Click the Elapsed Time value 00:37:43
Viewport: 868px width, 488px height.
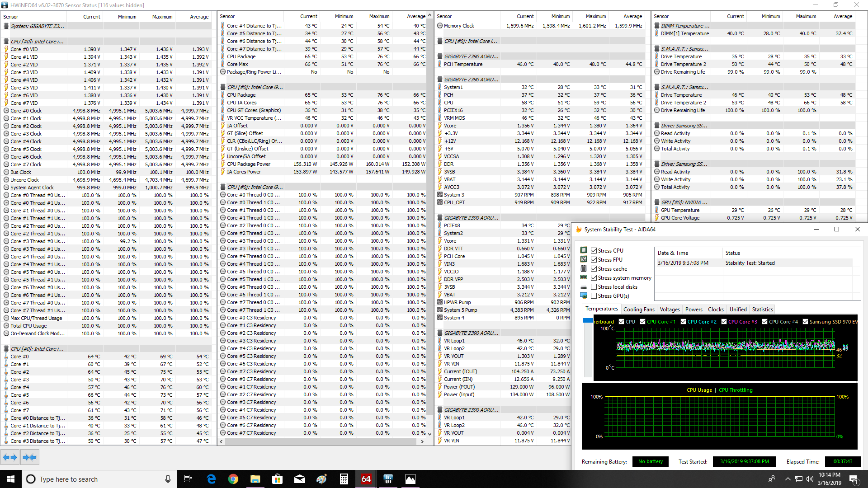(843, 461)
